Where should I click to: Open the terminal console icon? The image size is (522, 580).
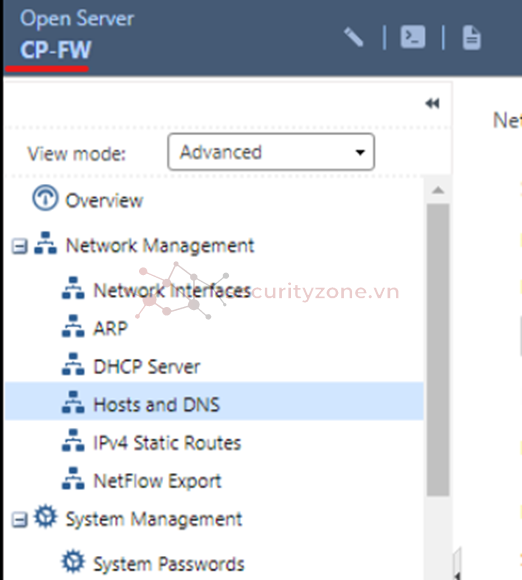(x=412, y=37)
